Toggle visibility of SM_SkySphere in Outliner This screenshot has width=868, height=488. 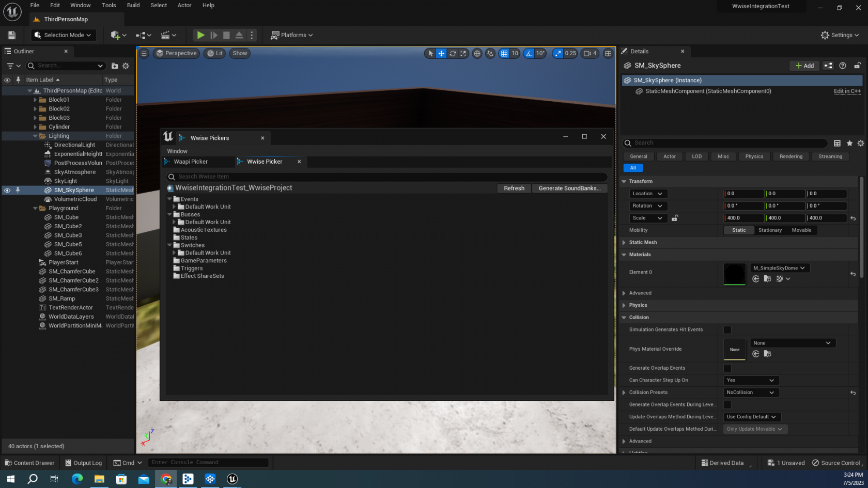[x=7, y=190]
